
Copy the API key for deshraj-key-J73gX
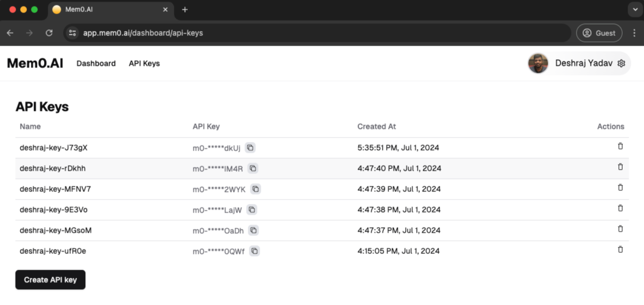pyautogui.click(x=250, y=148)
